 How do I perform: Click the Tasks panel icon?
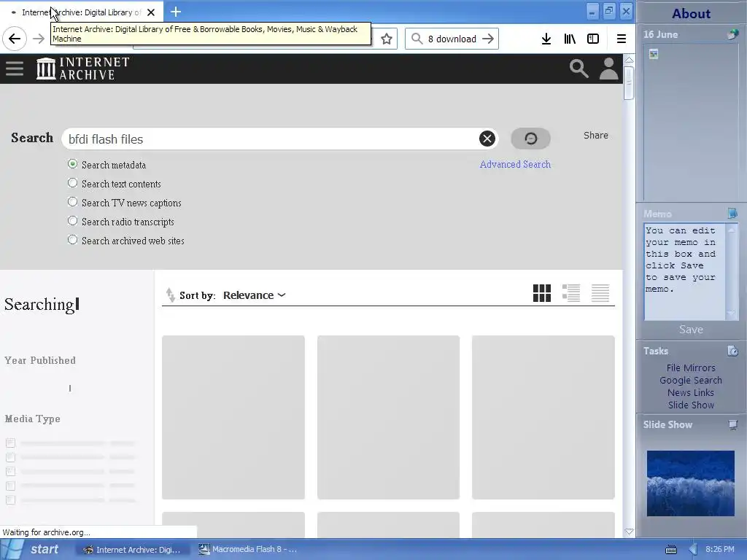(x=732, y=351)
